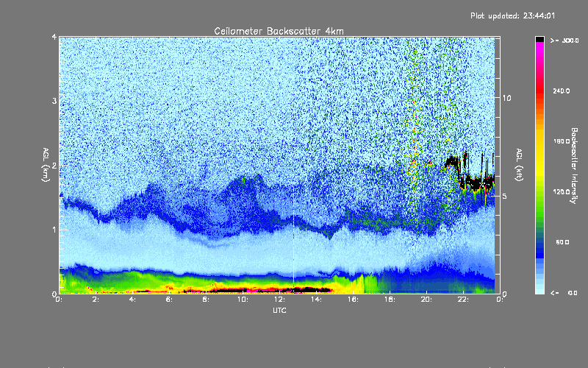Select the 'Backscatter Intensity' colorbar label
588x368 pixels.
[574, 166]
